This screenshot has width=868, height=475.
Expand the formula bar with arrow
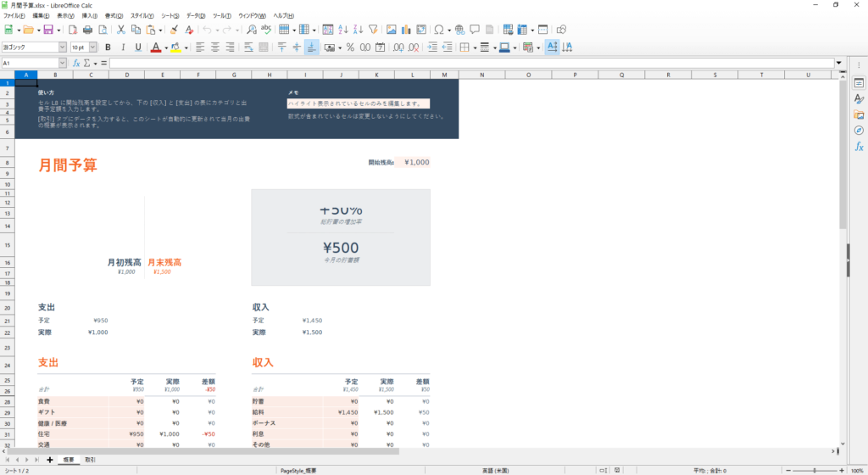pyautogui.click(x=838, y=63)
